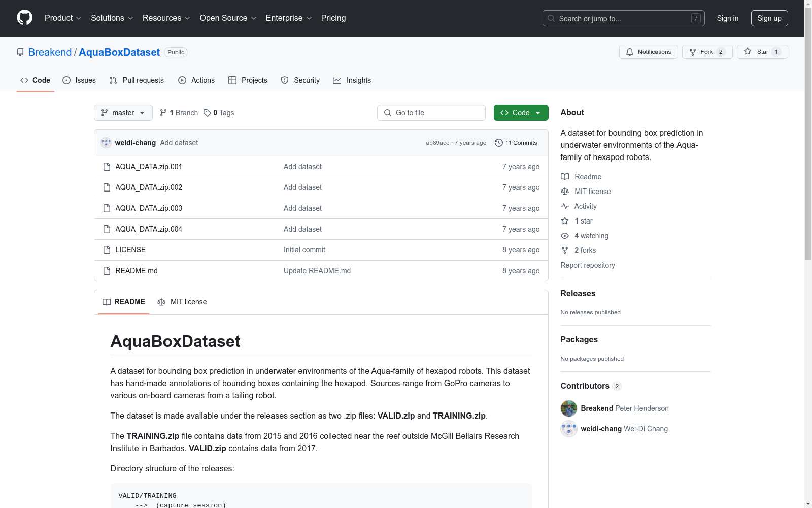Screen dimensions: 812x508
Task: View the 0 Tags list
Action: coord(219,113)
